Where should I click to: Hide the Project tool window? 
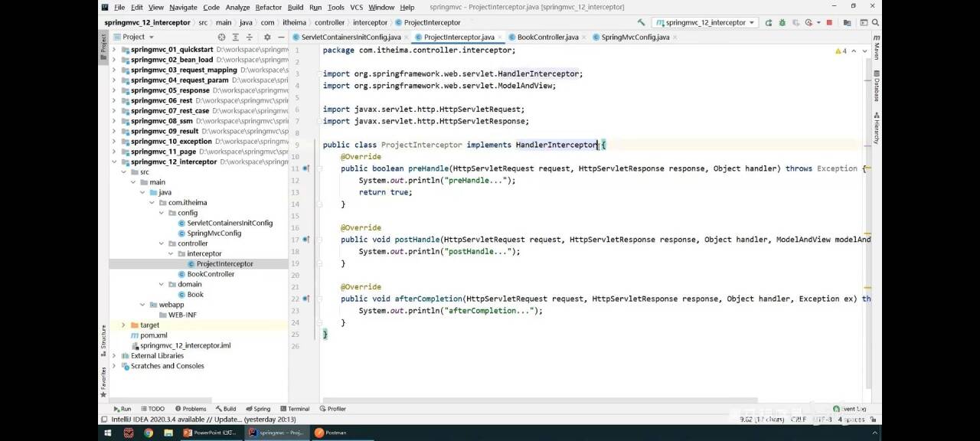tap(281, 37)
